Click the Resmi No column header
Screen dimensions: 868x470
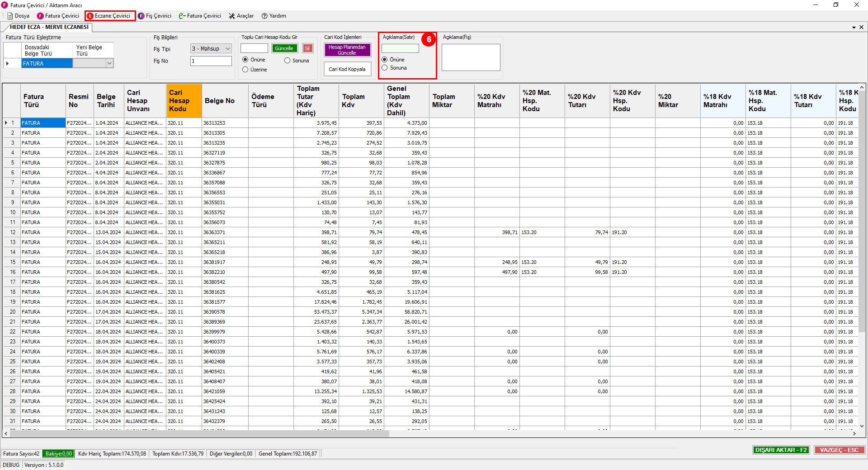coord(80,101)
